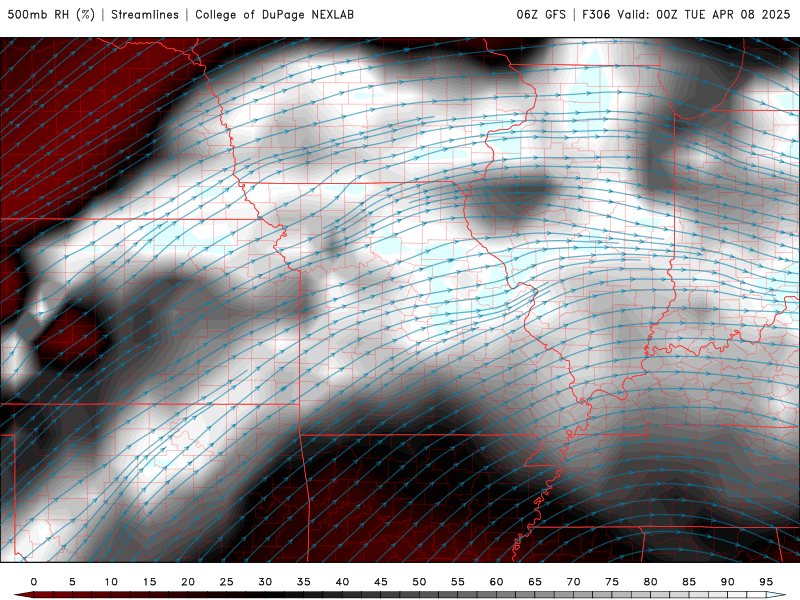Select the 'Streamlines' label in header
The image size is (800, 600).
[145, 14]
